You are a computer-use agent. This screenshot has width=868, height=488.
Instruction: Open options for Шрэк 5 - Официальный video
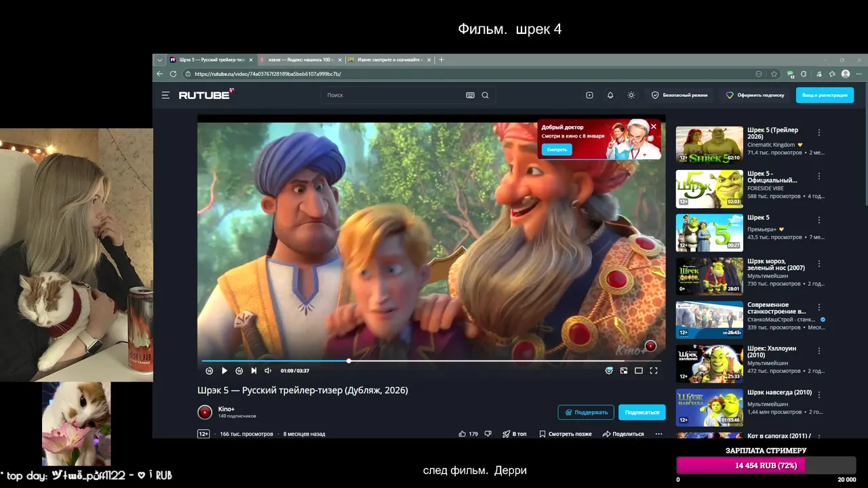coord(819,176)
